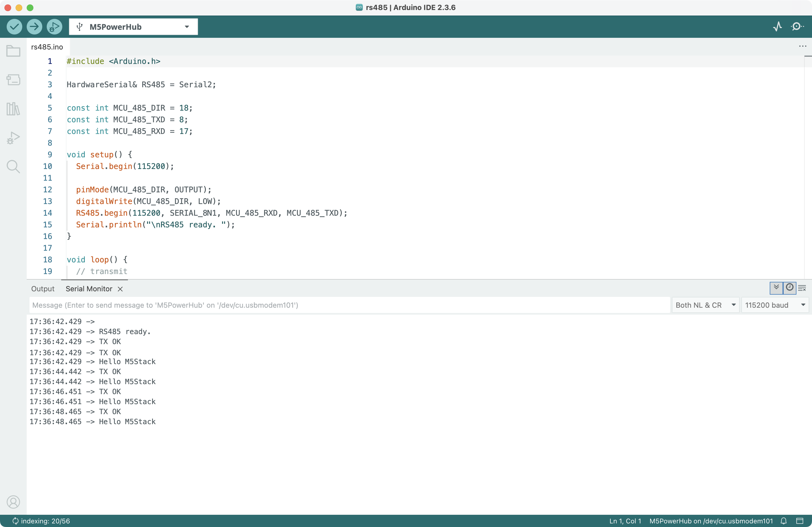This screenshot has height=527, width=812.
Task: Switch to the Output tab
Action: pyautogui.click(x=43, y=289)
